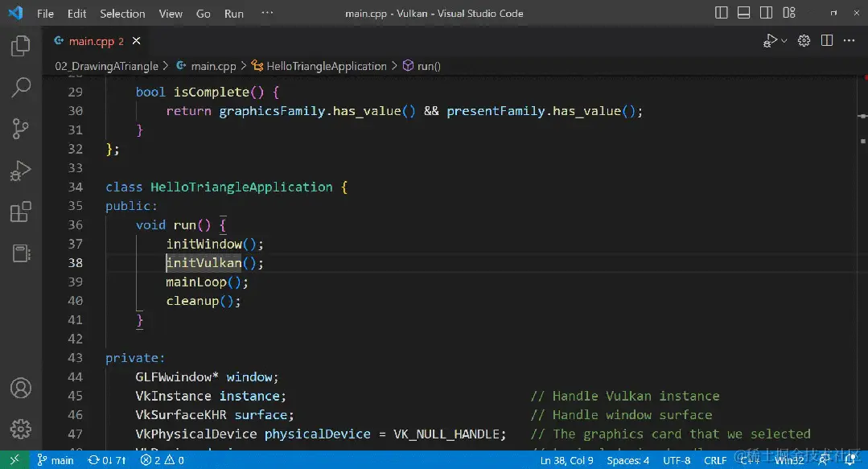Open the Go menu
868x469 pixels.
[204, 14]
